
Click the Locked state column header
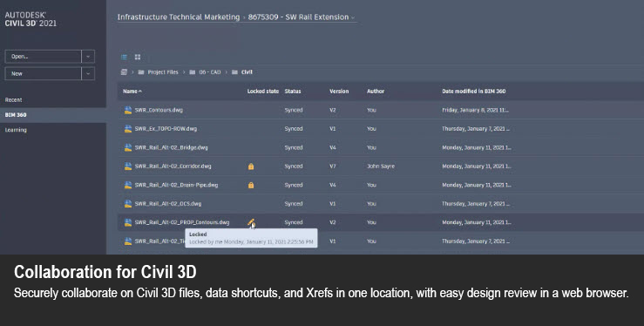click(x=263, y=92)
